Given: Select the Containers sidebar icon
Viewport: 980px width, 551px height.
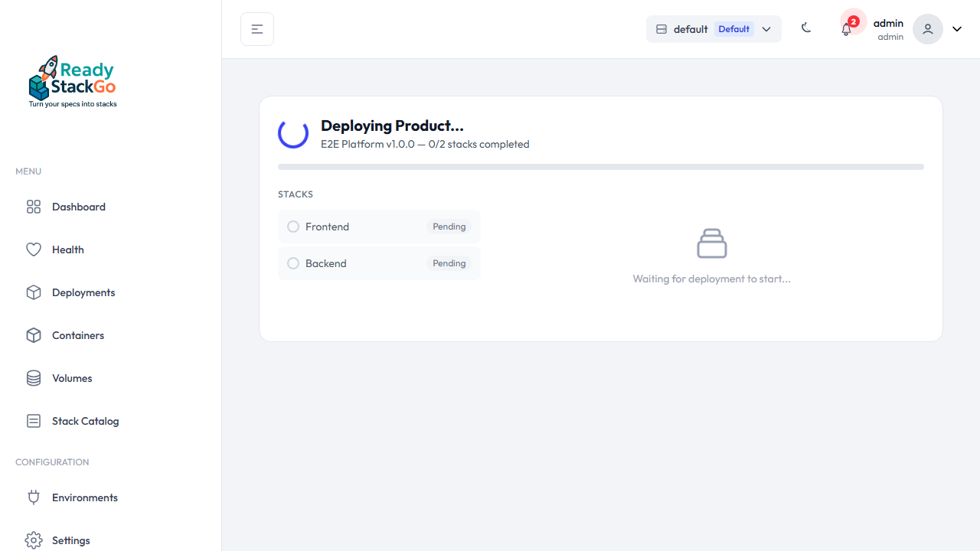Looking at the screenshot, I should (x=33, y=335).
